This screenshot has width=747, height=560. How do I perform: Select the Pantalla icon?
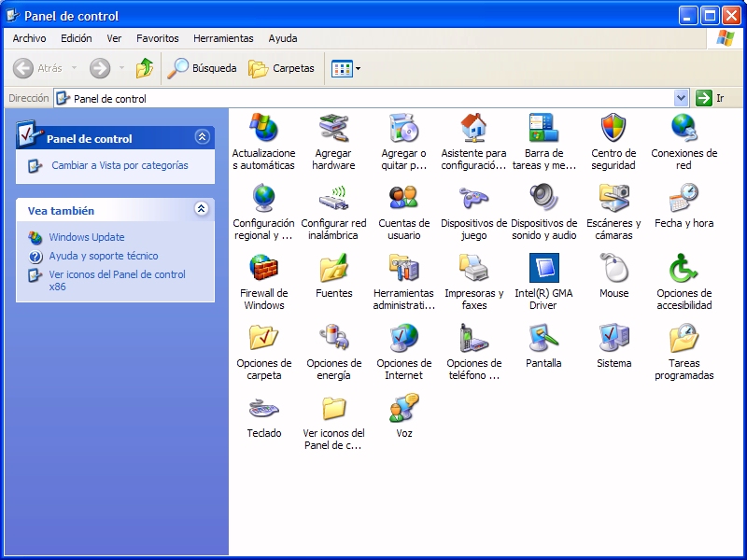[543, 338]
